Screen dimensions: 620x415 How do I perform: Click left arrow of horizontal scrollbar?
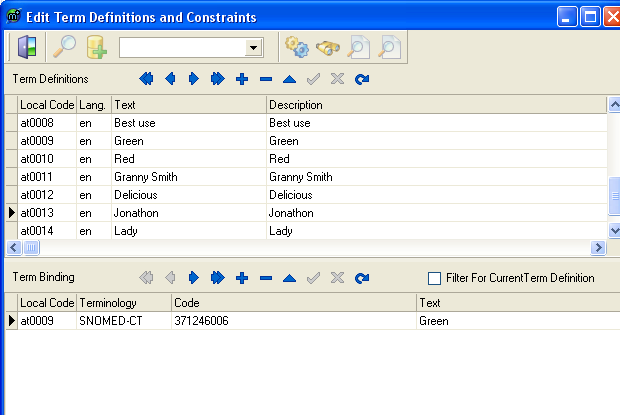13,248
